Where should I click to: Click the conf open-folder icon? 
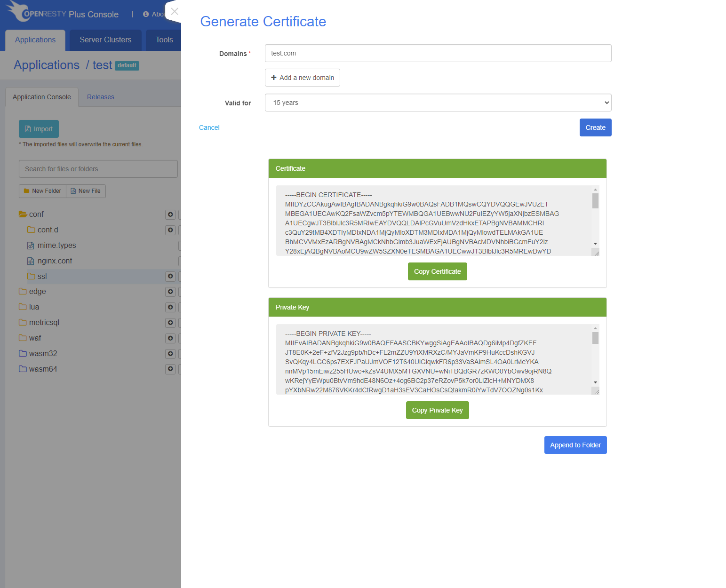[x=23, y=214]
